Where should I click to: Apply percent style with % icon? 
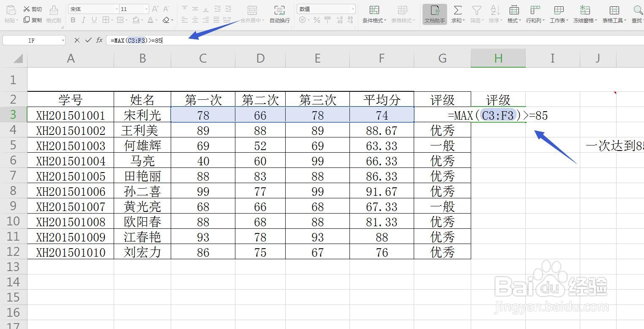point(317,20)
